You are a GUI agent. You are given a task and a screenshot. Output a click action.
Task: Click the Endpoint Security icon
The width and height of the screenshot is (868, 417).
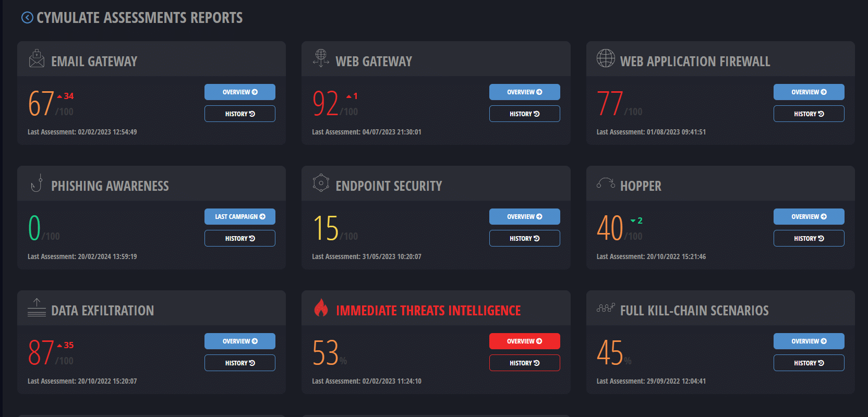click(x=321, y=183)
